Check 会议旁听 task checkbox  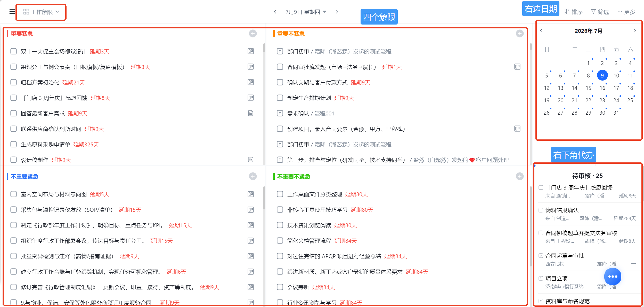tap(280, 287)
